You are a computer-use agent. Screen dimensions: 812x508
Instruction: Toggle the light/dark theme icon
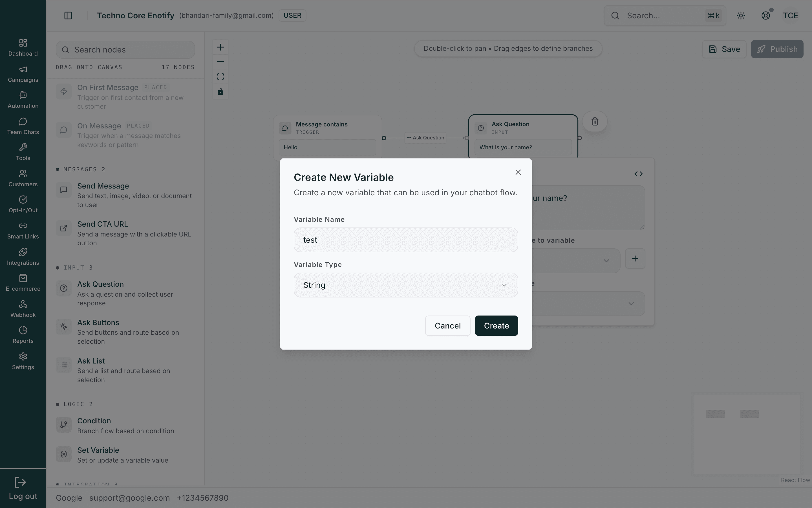coord(741,16)
